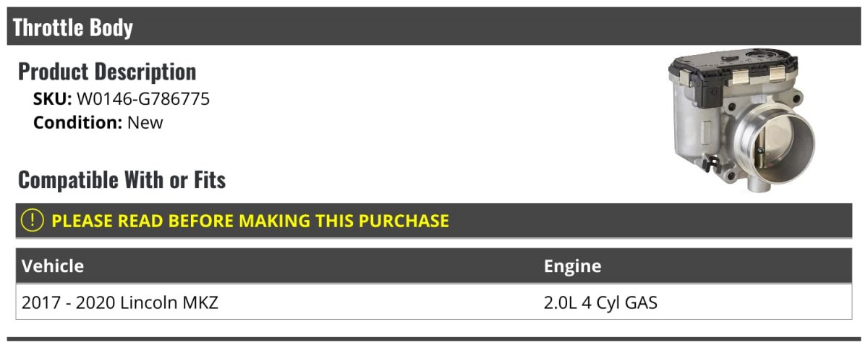The width and height of the screenshot is (868, 348).
Task: Click the dark divider line below the table
Action: [434, 339]
